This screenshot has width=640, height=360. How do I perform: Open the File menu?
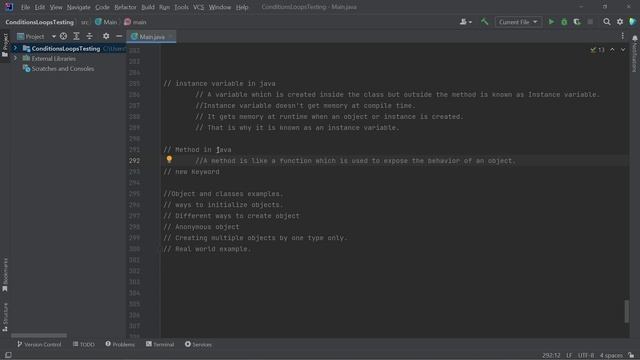tap(25, 7)
